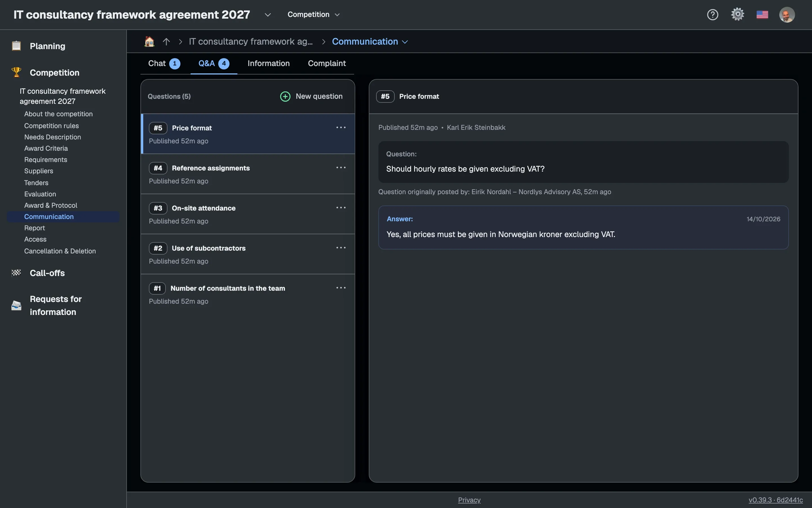This screenshot has width=812, height=508.
Task: Open Tenders in sidebar
Action: coord(36,183)
